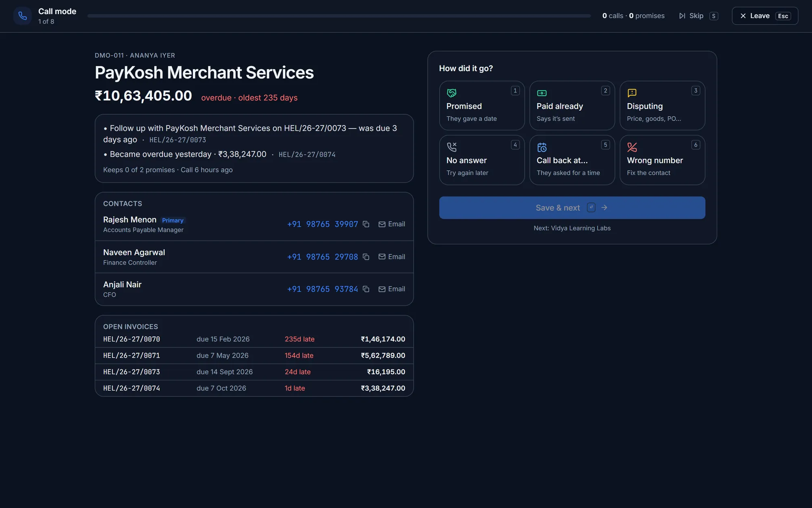Screen dimensions: 812x508
Task: Click the X icon in Leave button
Action: (x=743, y=16)
